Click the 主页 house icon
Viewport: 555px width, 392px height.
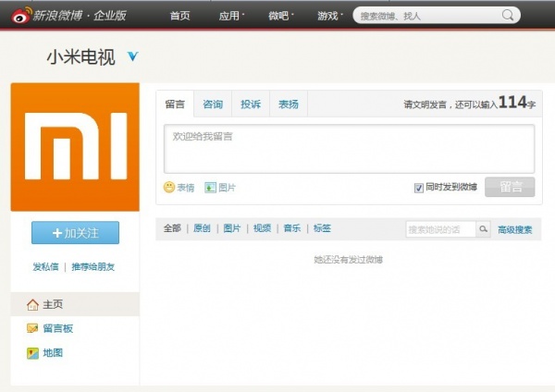pos(32,304)
